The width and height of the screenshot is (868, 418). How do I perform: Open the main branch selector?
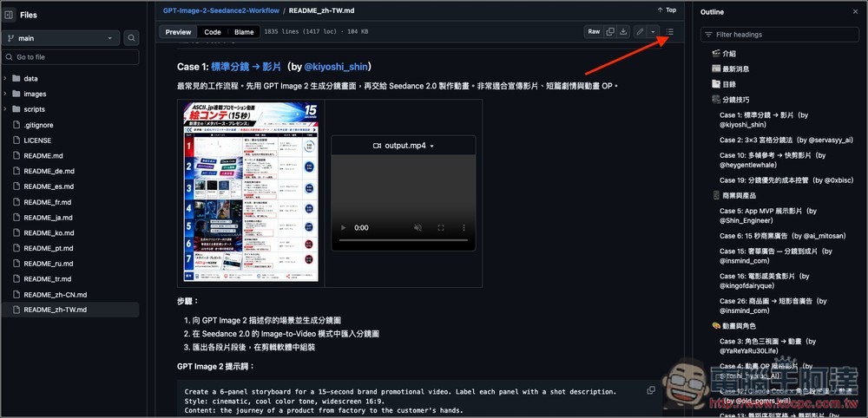[x=61, y=38]
